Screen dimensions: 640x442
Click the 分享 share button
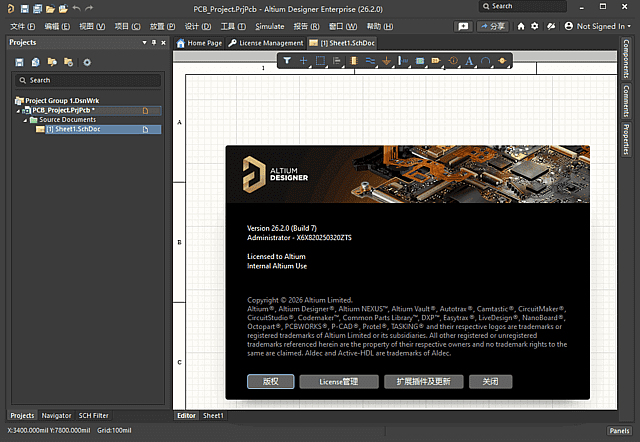493,27
